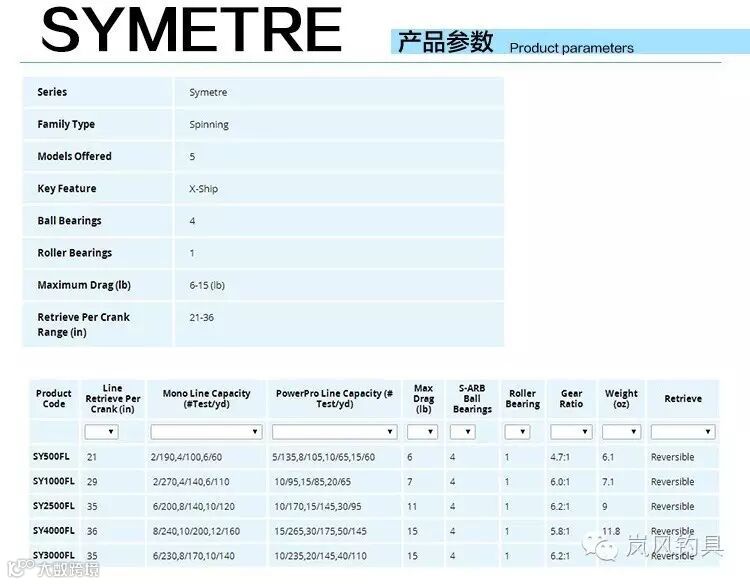The width and height of the screenshot is (750, 584).
Task: Click PowerPro capacity 10/95,15/85,20/65
Action: pos(312,482)
